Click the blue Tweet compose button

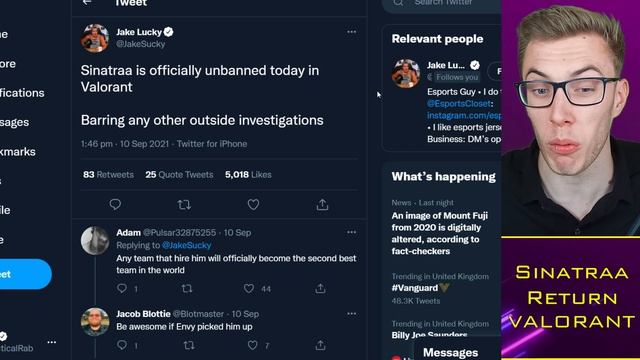point(25,274)
